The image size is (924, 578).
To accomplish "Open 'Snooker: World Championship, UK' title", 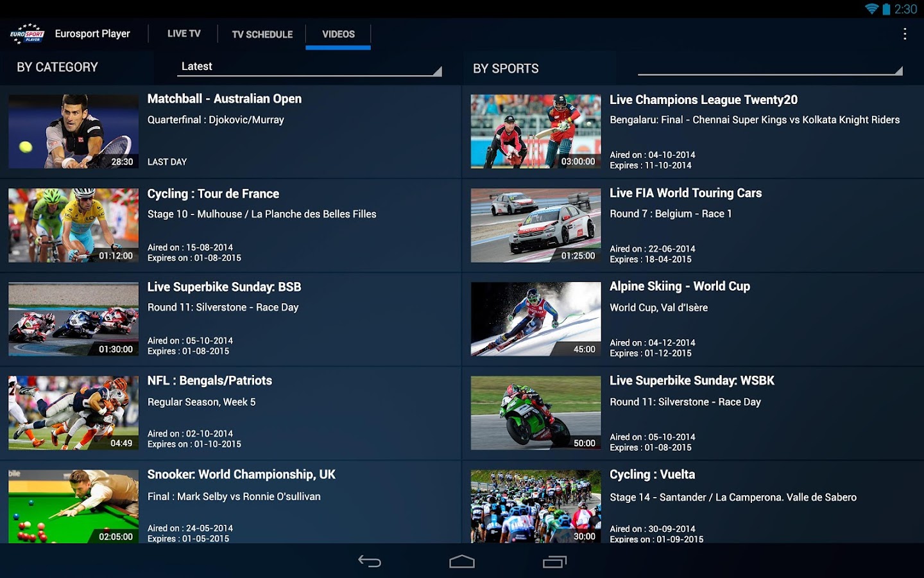I will (241, 475).
